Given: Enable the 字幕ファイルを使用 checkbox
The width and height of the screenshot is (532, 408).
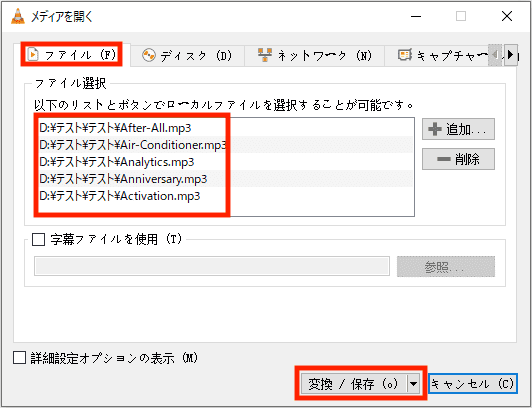Looking at the screenshot, I should click(38, 239).
